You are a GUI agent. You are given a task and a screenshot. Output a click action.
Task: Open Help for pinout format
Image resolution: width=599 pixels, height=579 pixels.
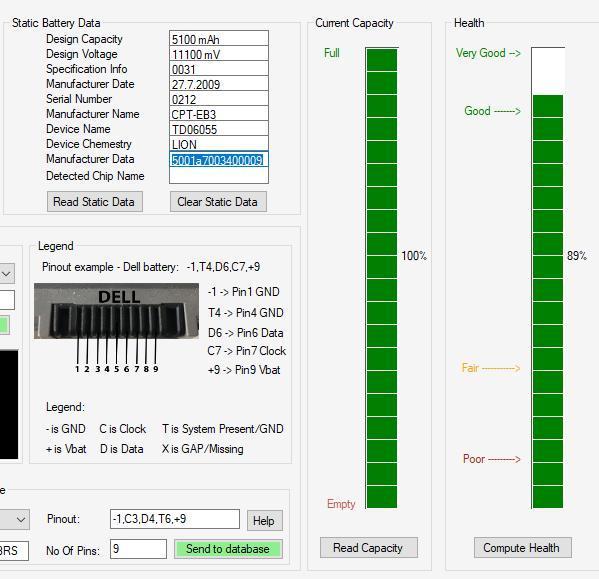[x=264, y=520]
